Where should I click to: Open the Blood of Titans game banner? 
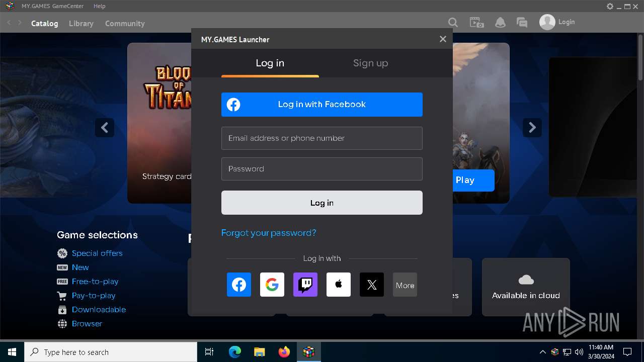(160, 123)
